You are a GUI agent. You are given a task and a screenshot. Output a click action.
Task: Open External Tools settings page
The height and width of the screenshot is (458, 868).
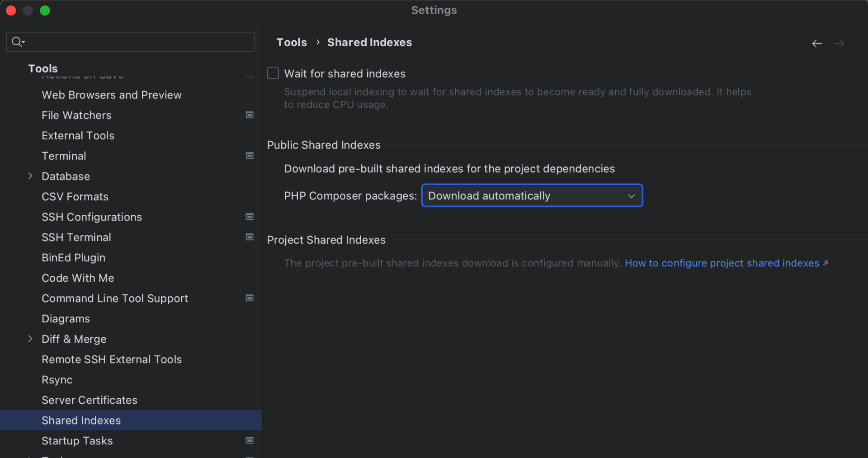click(x=78, y=136)
